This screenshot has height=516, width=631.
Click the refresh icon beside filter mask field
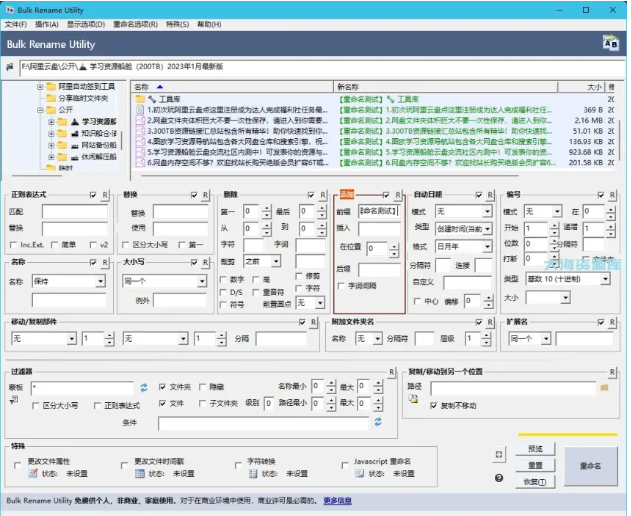(143, 387)
